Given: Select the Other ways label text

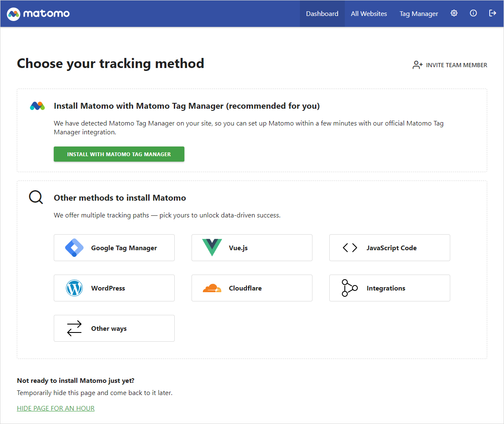Looking at the screenshot, I should point(109,329).
